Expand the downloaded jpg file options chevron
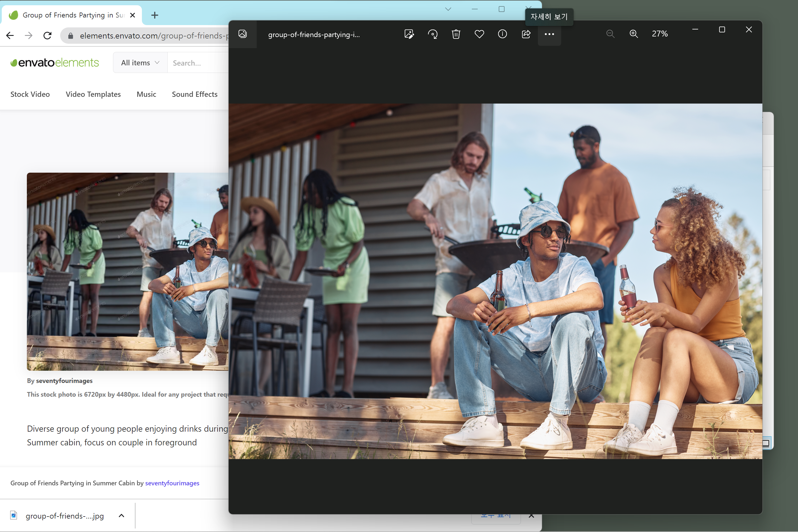The image size is (798, 532). pos(121,516)
